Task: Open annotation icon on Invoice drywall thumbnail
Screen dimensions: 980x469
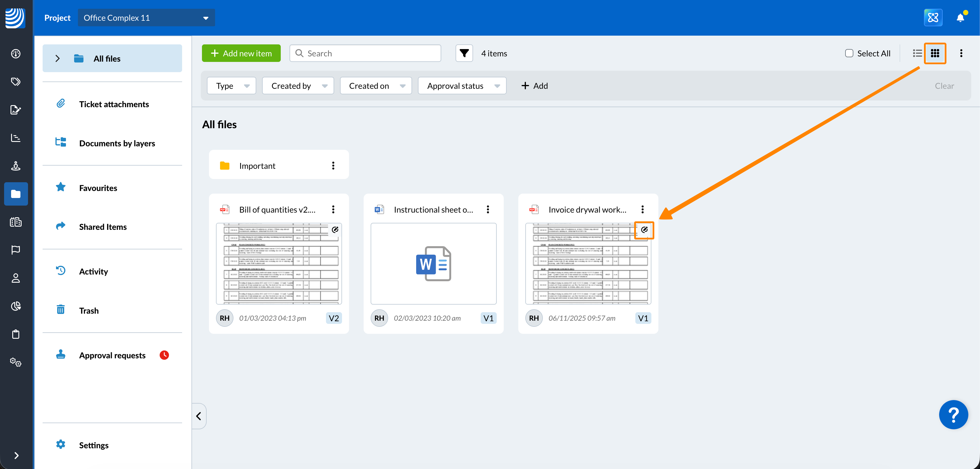Action: (x=644, y=230)
